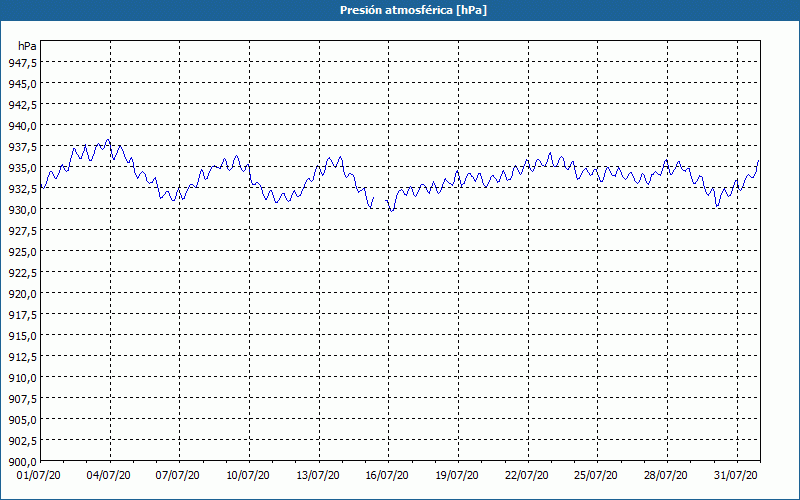800x500 pixels.
Task: Click the 07/07/20 date on the x-axis
Action: coord(179,475)
